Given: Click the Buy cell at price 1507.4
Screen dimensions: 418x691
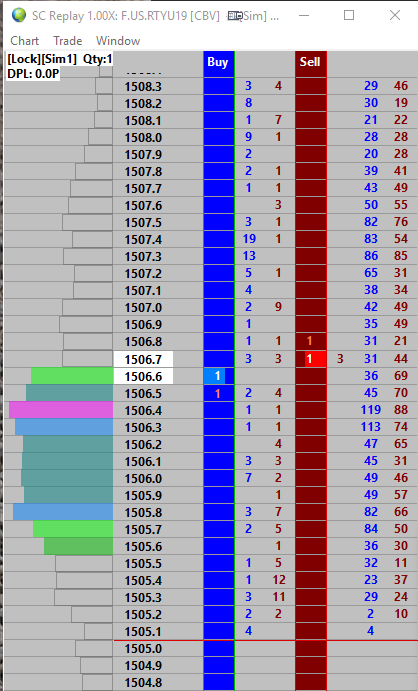Looking at the screenshot, I should click(219, 239).
